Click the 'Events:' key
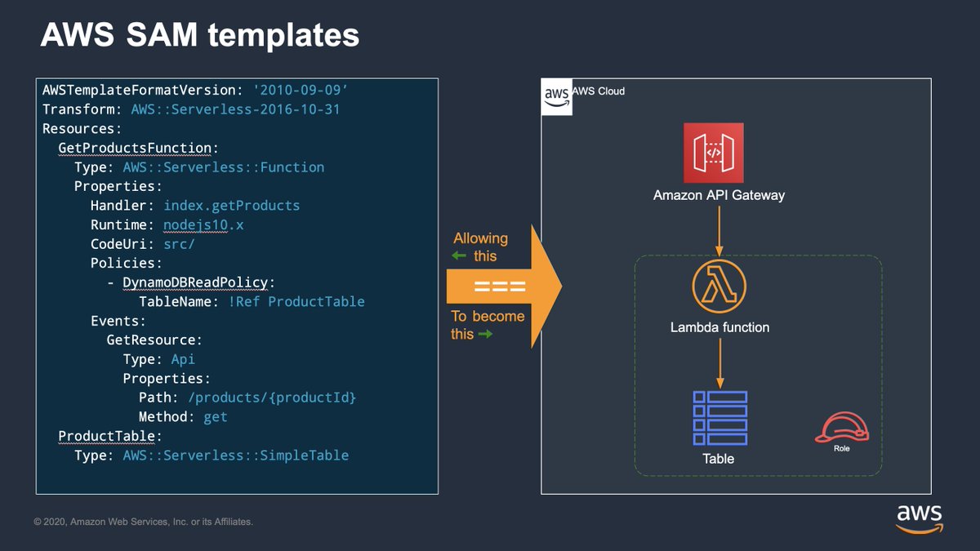The height and width of the screenshot is (551, 980). [118, 321]
